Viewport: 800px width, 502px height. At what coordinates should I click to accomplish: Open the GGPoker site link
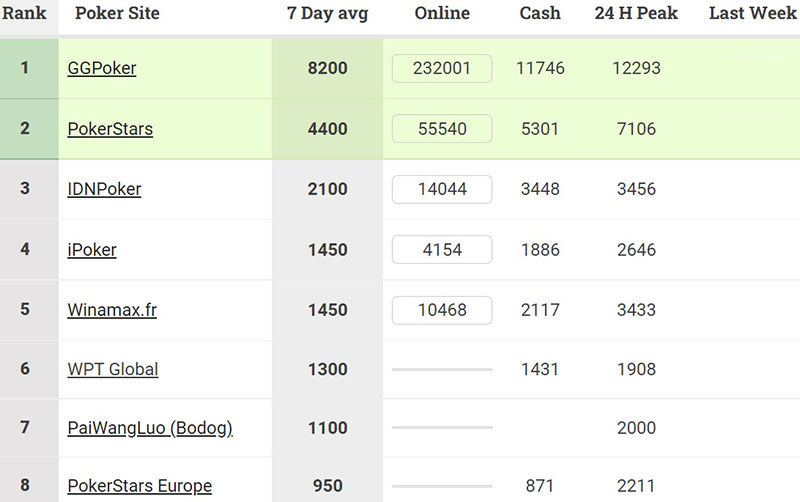coord(102,68)
